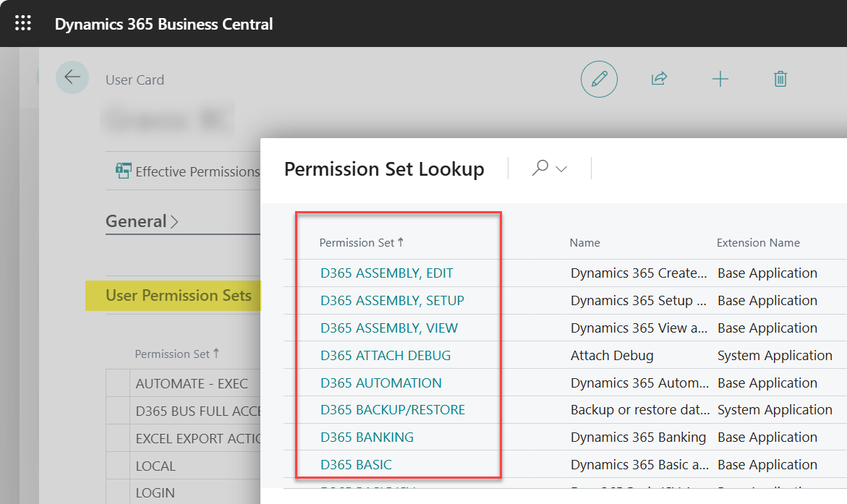Select D365 ASSEMBLY, EDIT permission set

click(x=387, y=273)
